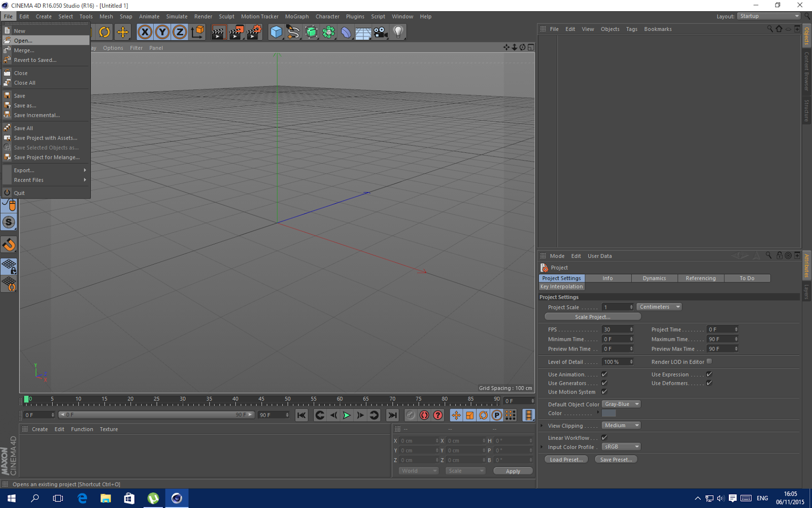Viewport: 812px width, 508px height.
Task: Add an Array modeling object
Action: [329, 32]
